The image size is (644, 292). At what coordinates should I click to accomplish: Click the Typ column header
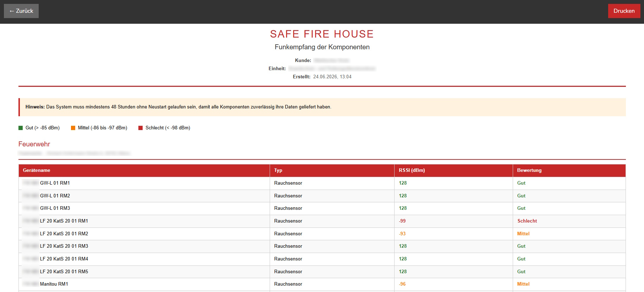point(278,170)
